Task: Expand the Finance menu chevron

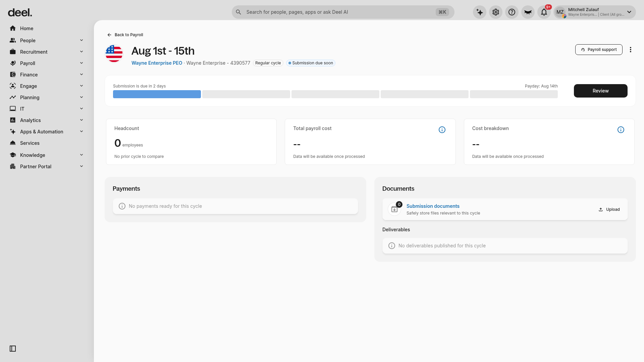Action: click(82, 74)
